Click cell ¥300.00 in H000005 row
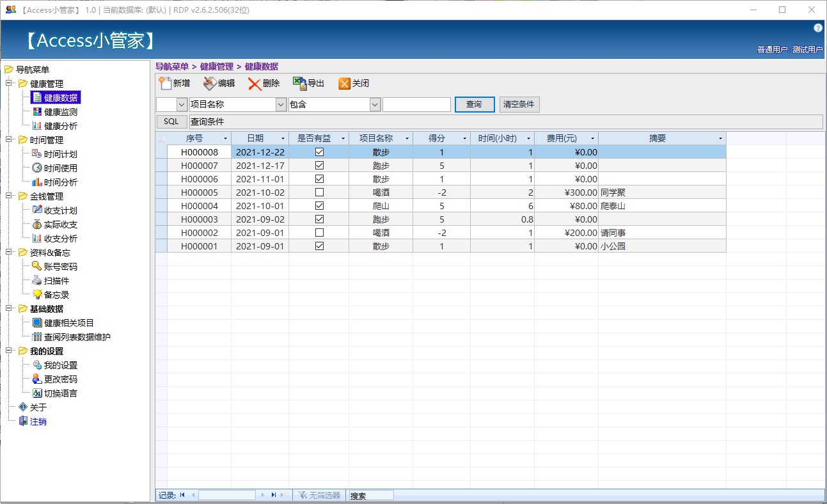827x504 pixels. 566,193
